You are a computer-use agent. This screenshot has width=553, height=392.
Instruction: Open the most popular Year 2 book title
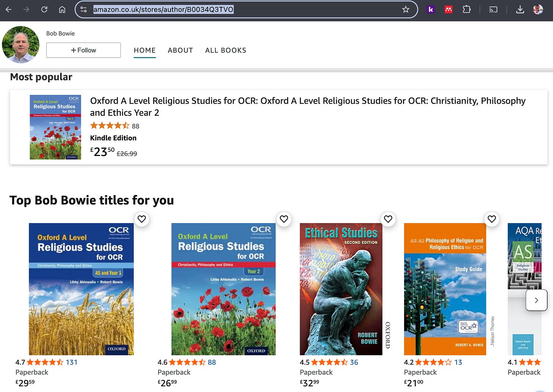[x=308, y=107]
